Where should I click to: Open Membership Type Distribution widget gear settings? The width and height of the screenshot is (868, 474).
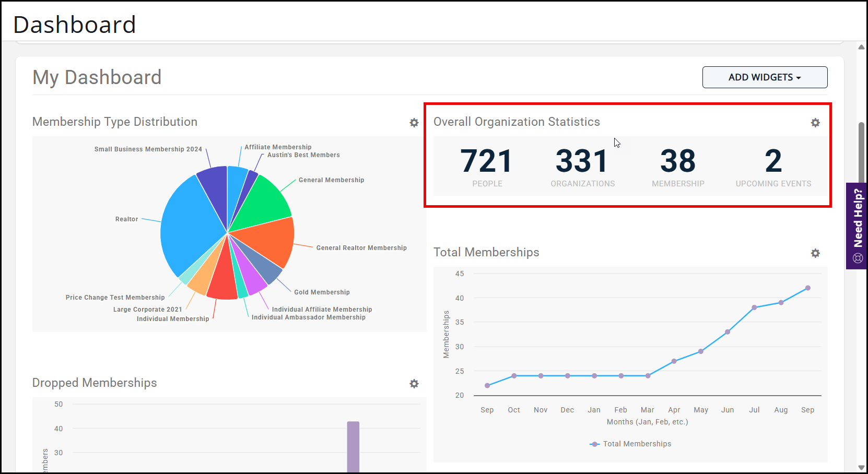pyautogui.click(x=414, y=123)
